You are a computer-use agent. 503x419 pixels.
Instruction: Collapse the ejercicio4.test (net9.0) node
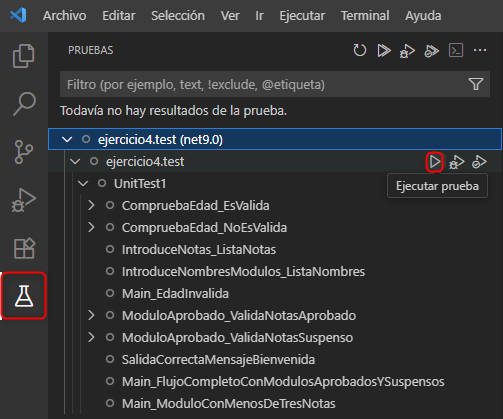pos(67,139)
